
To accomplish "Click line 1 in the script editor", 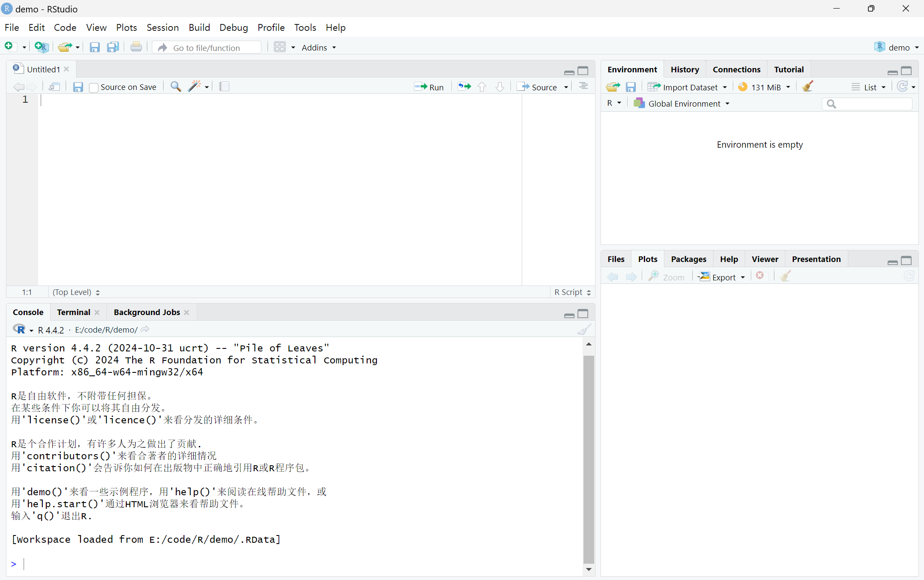I will coord(280,100).
